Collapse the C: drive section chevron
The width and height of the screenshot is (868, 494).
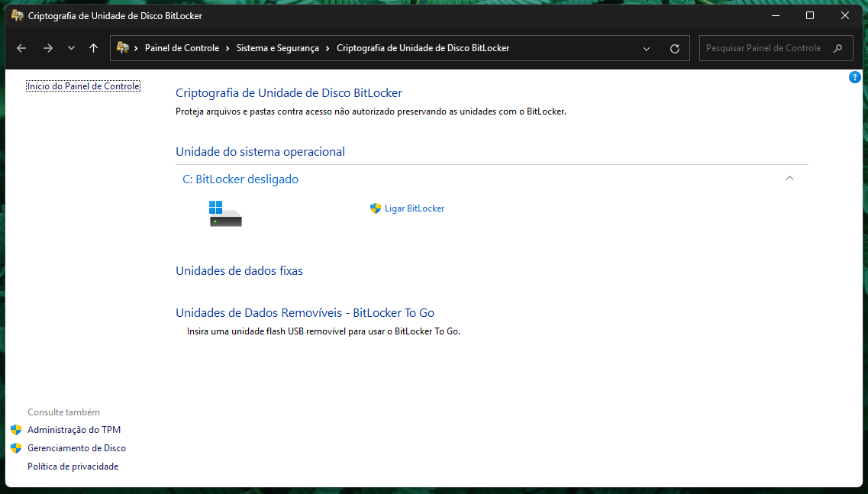coord(789,179)
